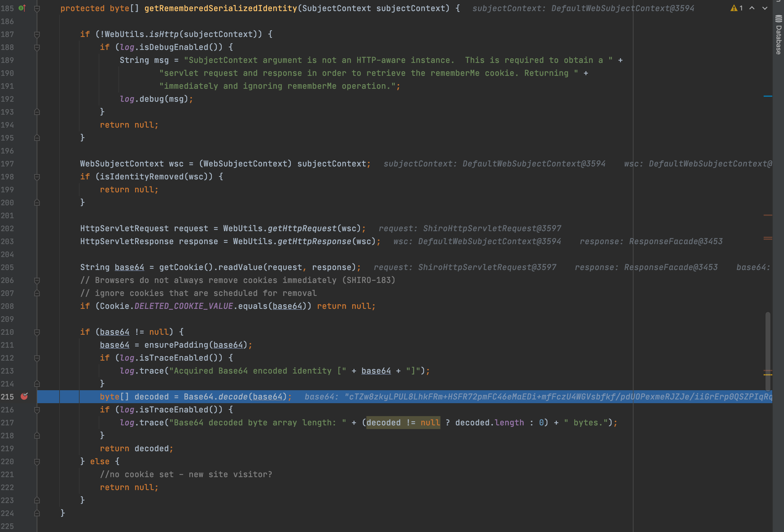Click gutter beside line 205 to add breakpoint
Image resolution: width=784 pixels, height=532 pixels.
(24, 267)
